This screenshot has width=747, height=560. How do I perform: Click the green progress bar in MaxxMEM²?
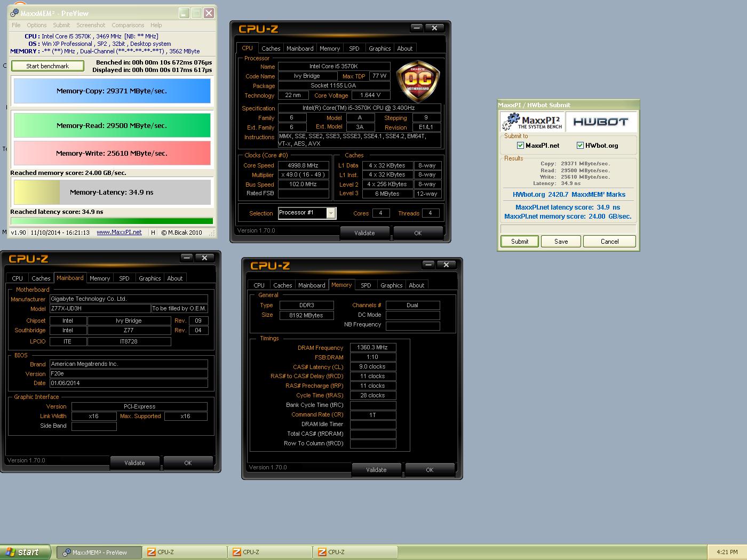[x=112, y=221]
